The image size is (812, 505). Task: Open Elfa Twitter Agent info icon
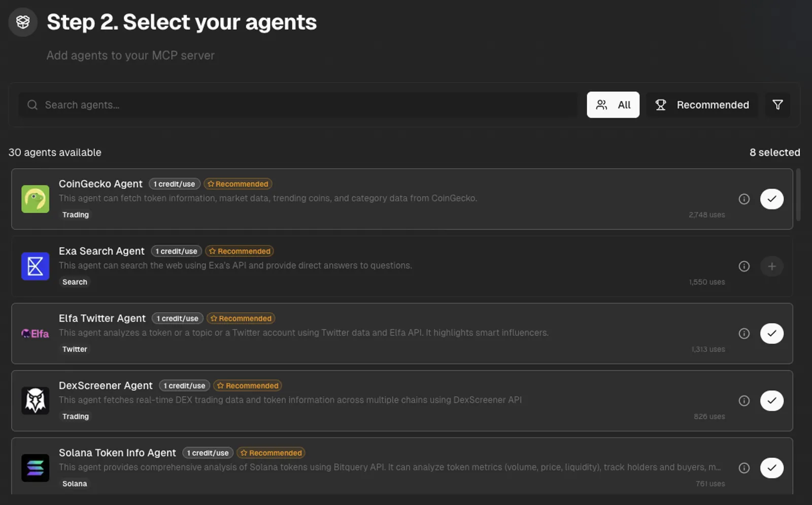pos(744,334)
